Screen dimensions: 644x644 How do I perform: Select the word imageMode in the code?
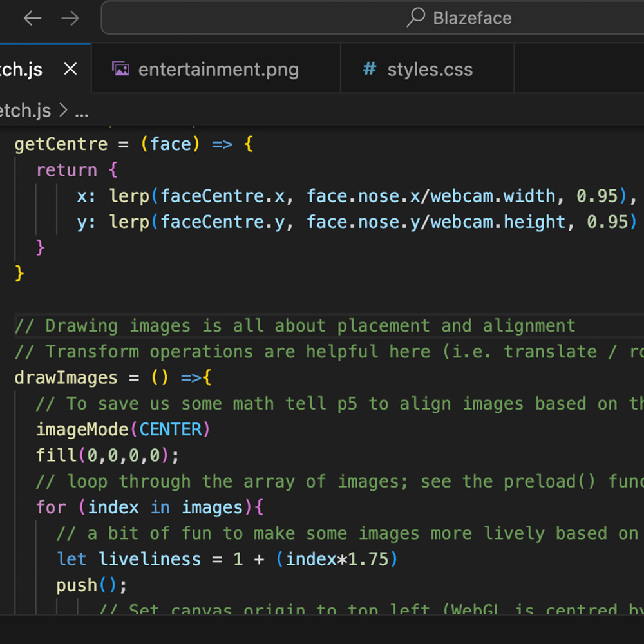click(77, 429)
